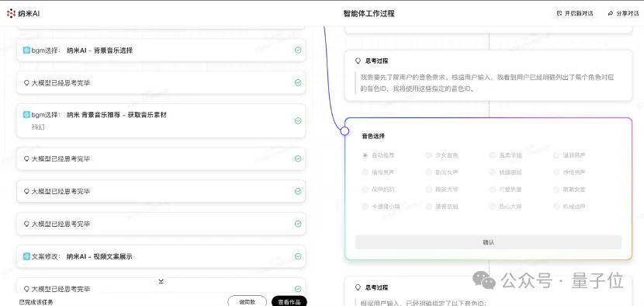This screenshot has height=306, width=644.
Task: Click the blue icon beside 文案修改
Action: [26, 256]
